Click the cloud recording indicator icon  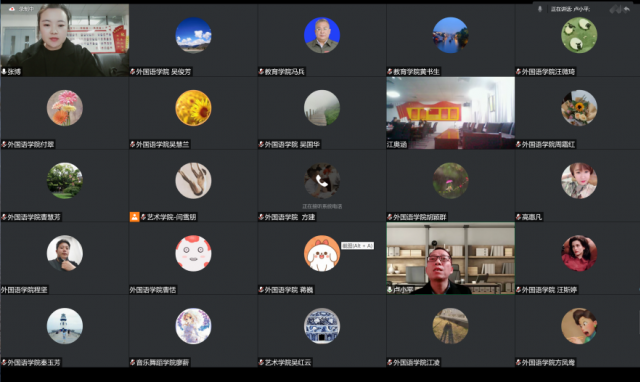click(x=11, y=9)
